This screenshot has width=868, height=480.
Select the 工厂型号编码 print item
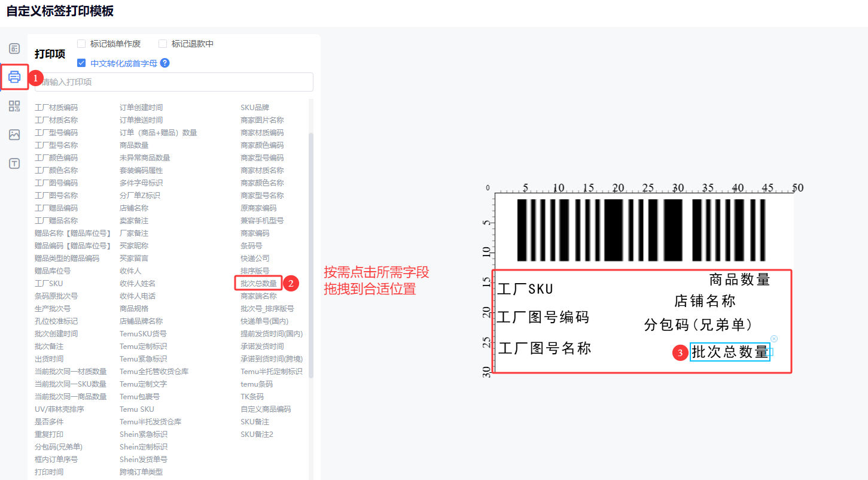pyautogui.click(x=56, y=133)
